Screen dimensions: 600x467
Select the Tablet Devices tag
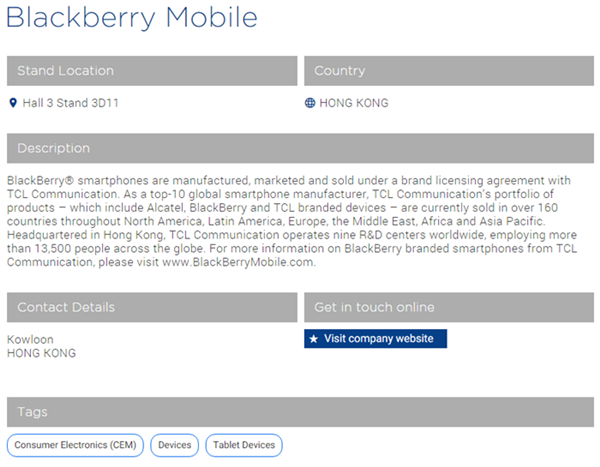click(x=244, y=445)
